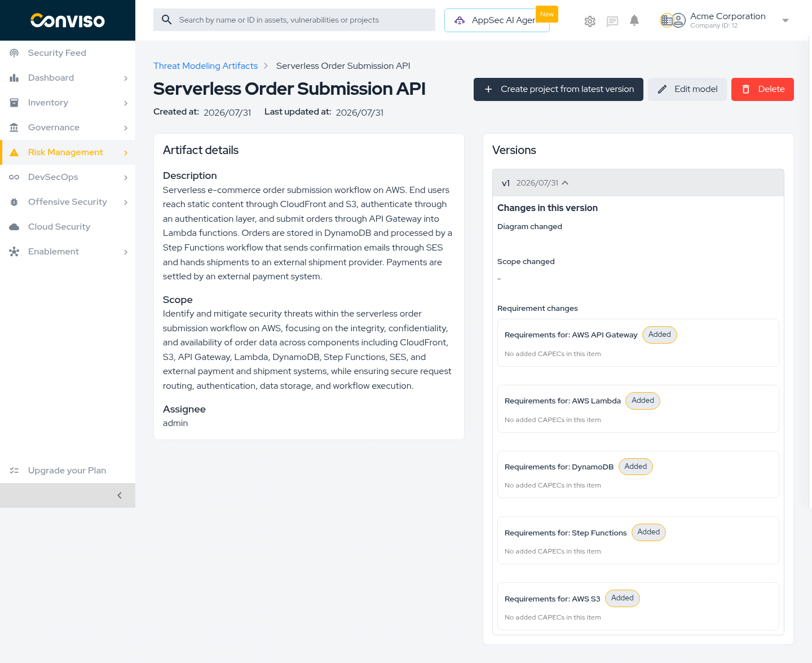
Task: Click the Added badge for Step Functions
Action: coord(648,532)
